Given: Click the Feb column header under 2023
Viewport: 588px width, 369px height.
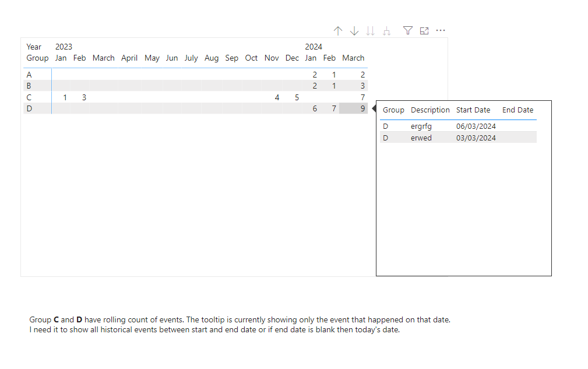Looking at the screenshot, I should tap(79, 58).
